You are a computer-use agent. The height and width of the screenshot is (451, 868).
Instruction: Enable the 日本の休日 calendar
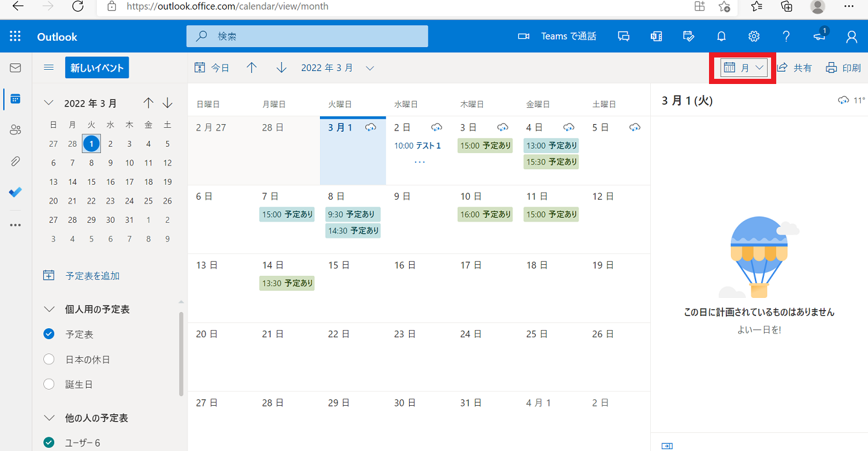[48, 359]
